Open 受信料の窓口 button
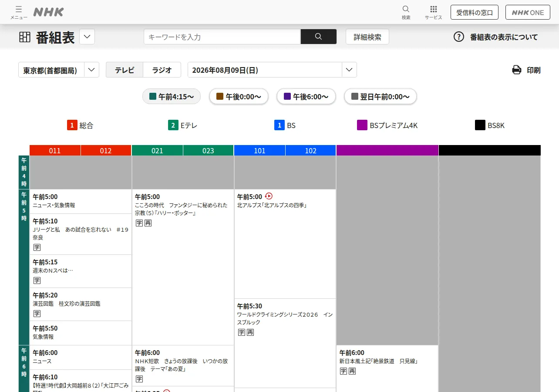559x392 pixels. [475, 12]
